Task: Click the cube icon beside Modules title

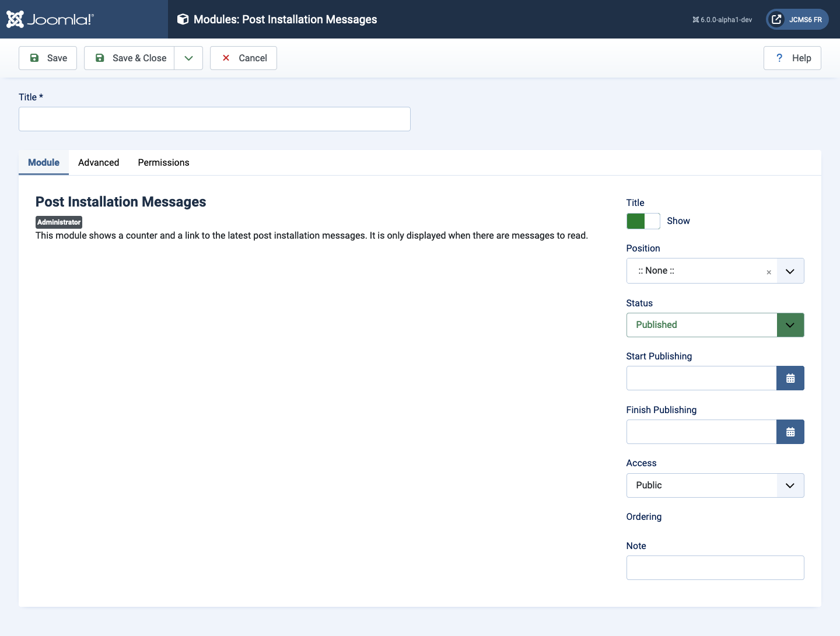Action: pos(183,19)
